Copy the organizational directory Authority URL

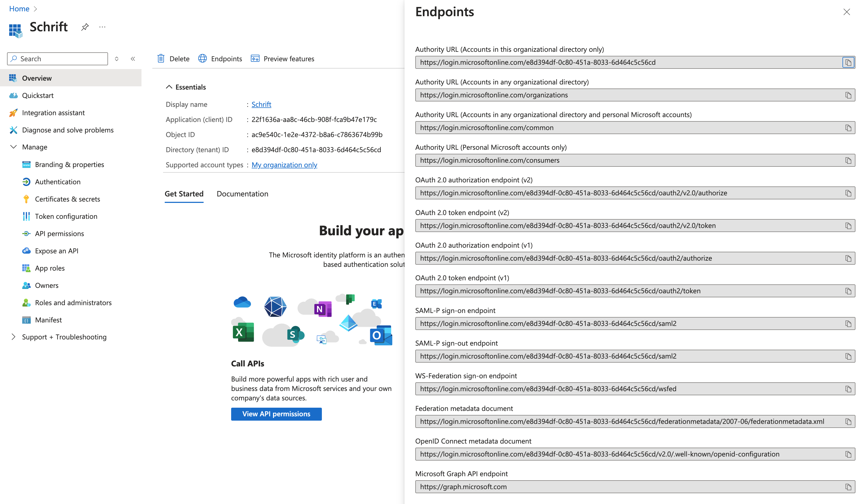(x=848, y=95)
